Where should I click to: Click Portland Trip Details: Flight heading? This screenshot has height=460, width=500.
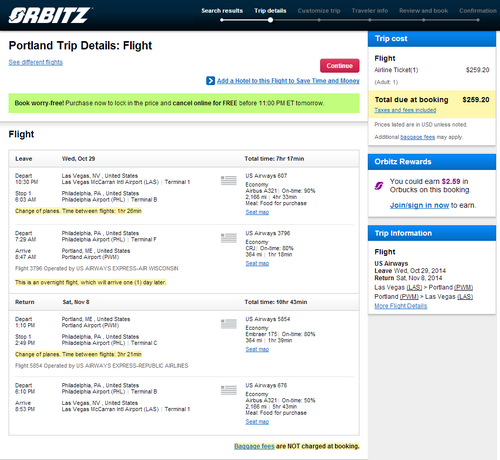(x=80, y=45)
